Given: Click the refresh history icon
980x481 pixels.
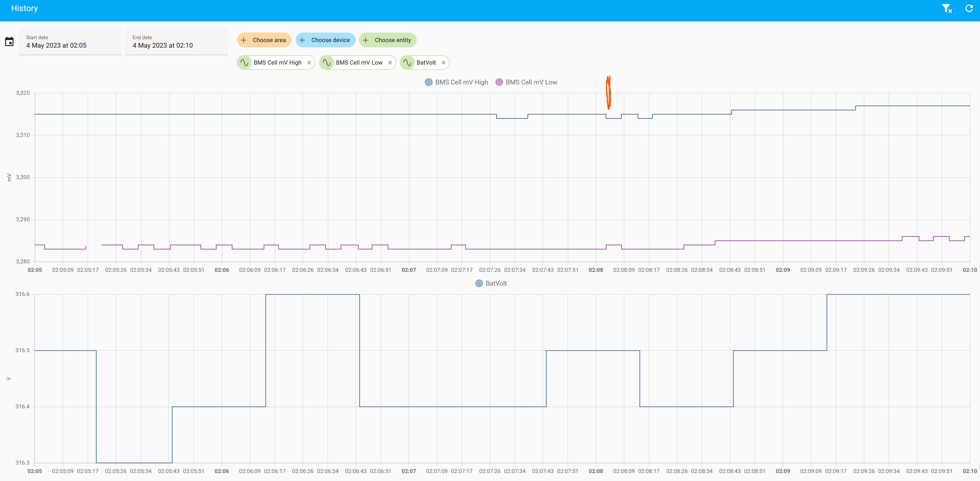Looking at the screenshot, I should point(969,8).
